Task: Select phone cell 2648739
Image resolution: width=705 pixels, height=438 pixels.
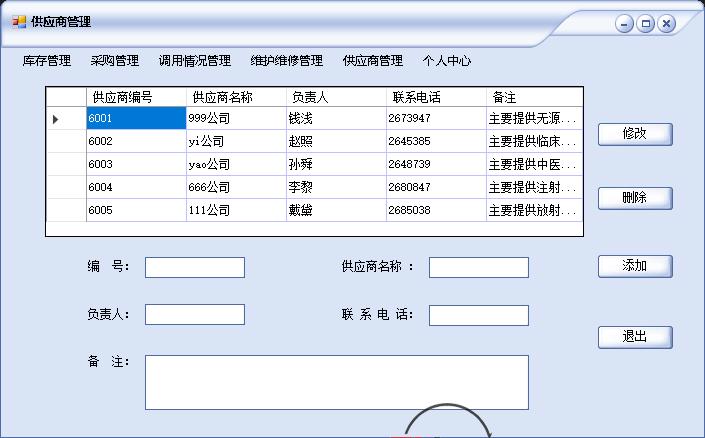Action: coord(436,164)
